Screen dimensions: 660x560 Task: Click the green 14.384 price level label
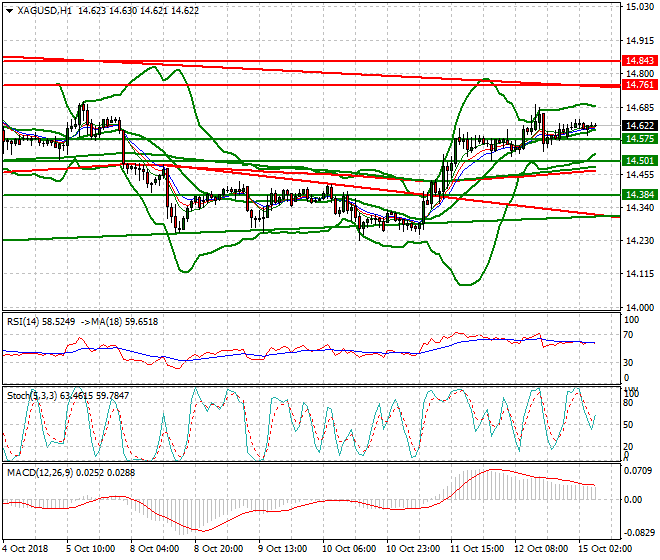tap(640, 195)
